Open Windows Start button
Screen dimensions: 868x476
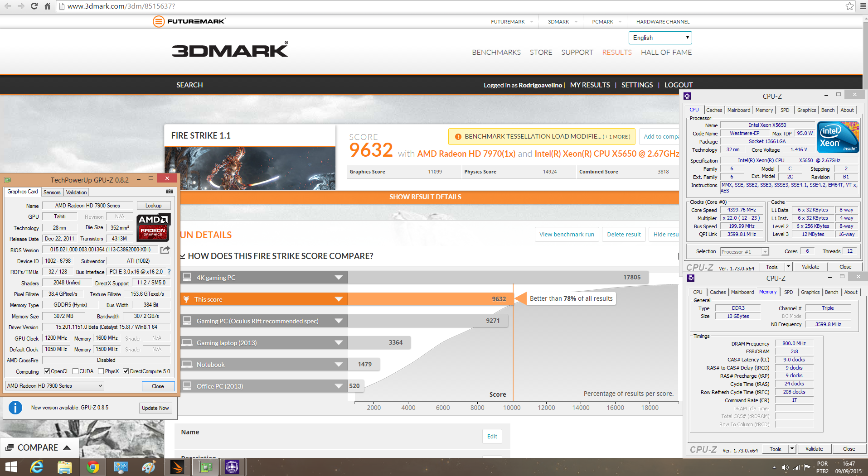click(11, 467)
